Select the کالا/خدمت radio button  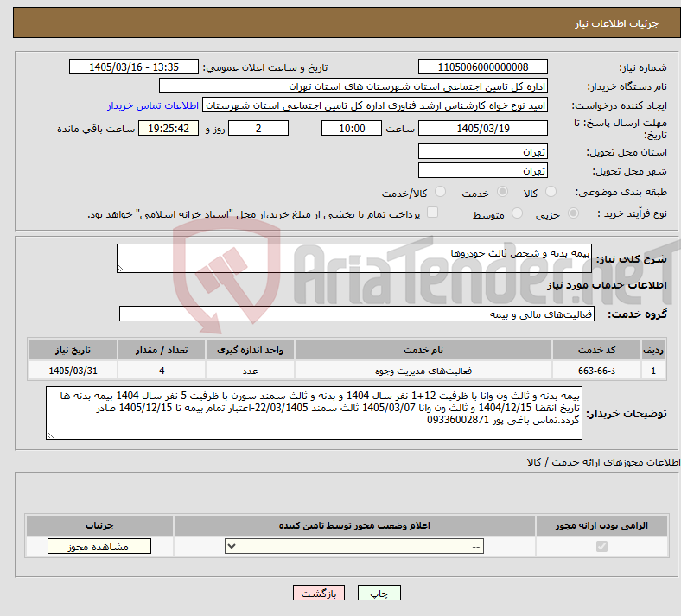441,192
